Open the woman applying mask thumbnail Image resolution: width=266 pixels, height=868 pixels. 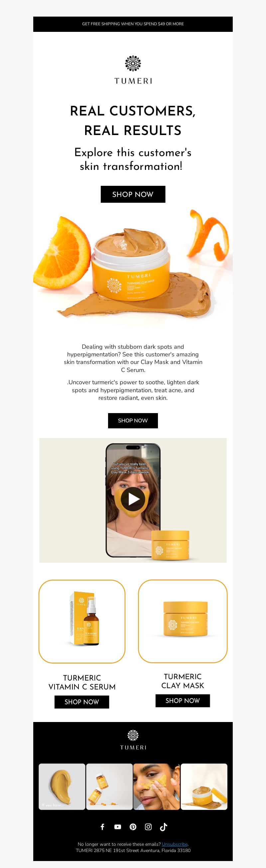(x=157, y=786)
